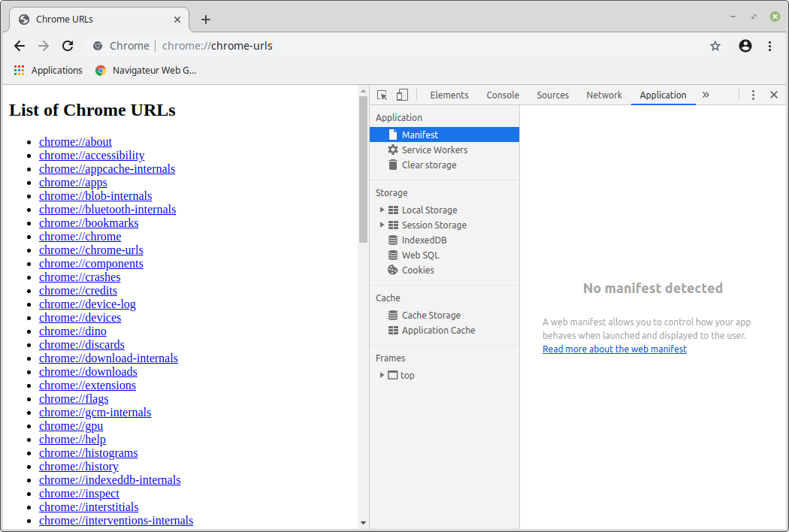The width and height of the screenshot is (789, 532).
Task: Expand the top frame arrow
Action: (382, 375)
